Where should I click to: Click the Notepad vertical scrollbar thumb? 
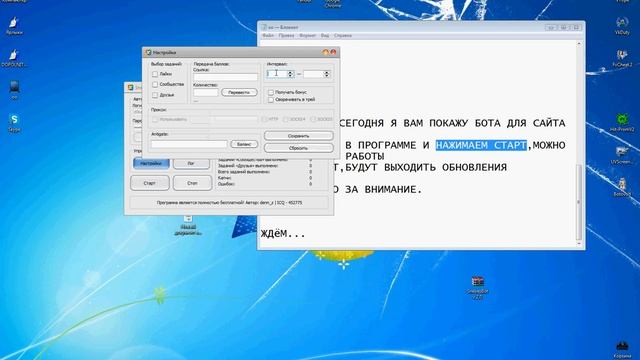pyautogui.click(x=578, y=202)
